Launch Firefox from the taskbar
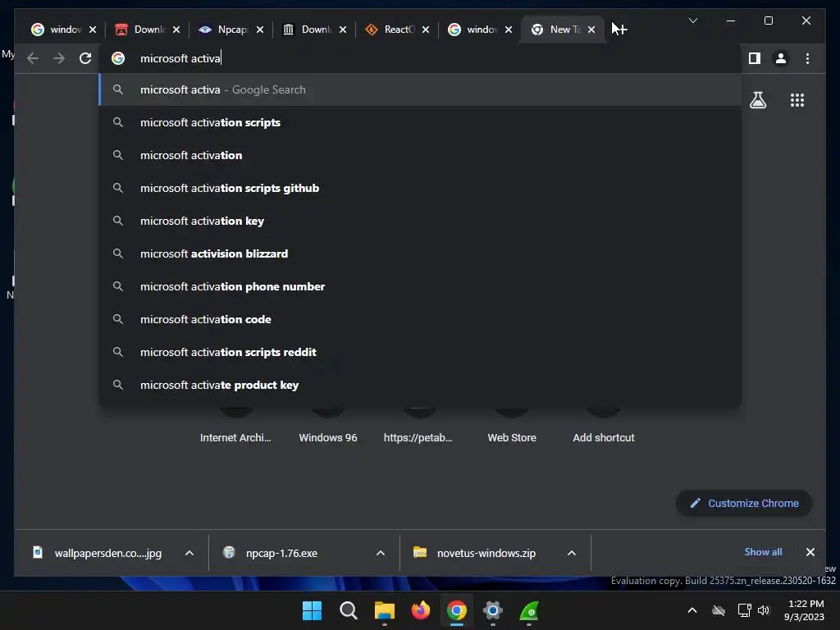 tap(421, 610)
